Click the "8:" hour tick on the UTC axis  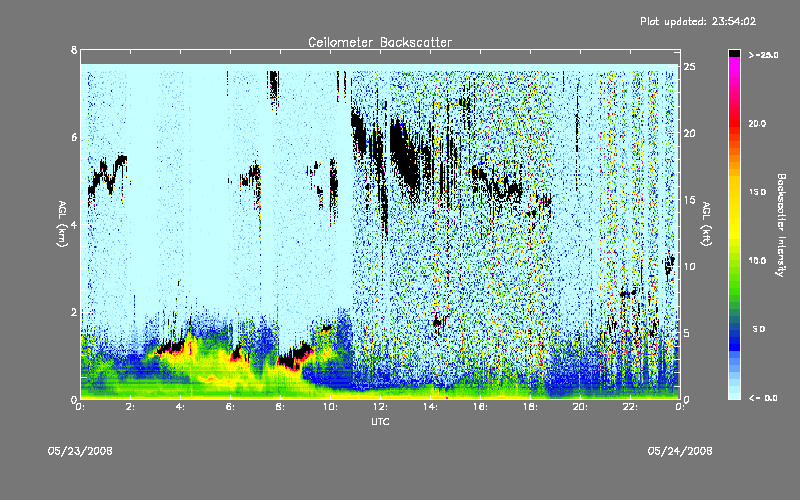[281, 407]
